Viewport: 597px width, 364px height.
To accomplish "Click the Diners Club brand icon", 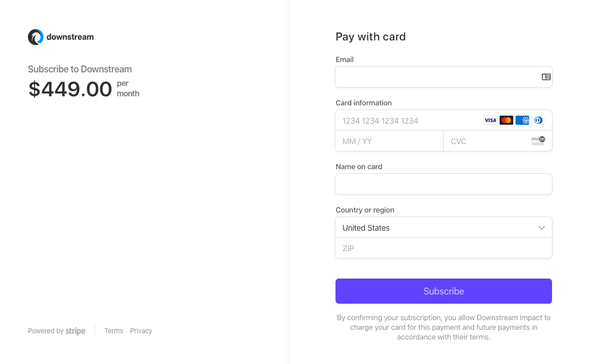I will tap(538, 120).
